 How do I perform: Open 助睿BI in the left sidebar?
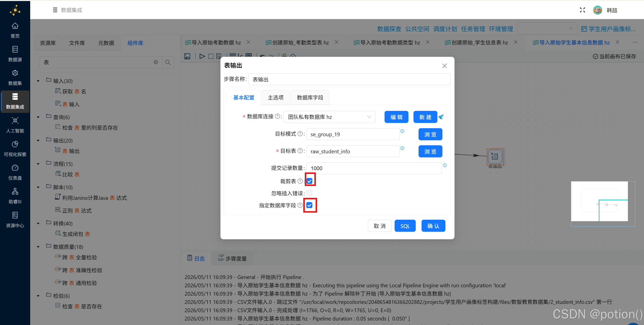(x=15, y=196)
